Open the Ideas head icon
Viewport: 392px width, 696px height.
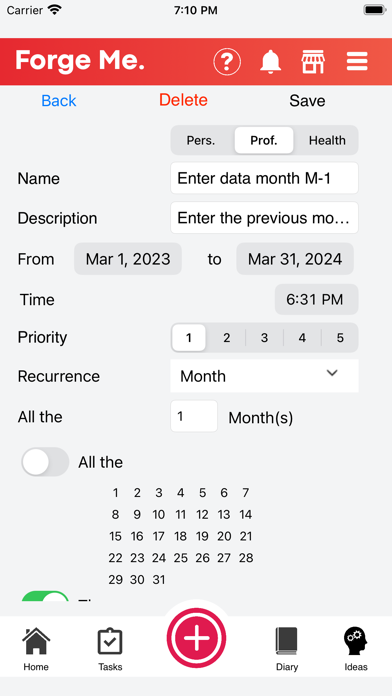pyautogui.click(x=356, y=641)
